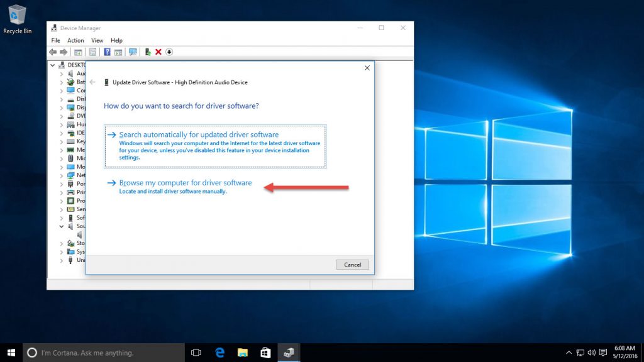Open the Action menu

point(75,40)
